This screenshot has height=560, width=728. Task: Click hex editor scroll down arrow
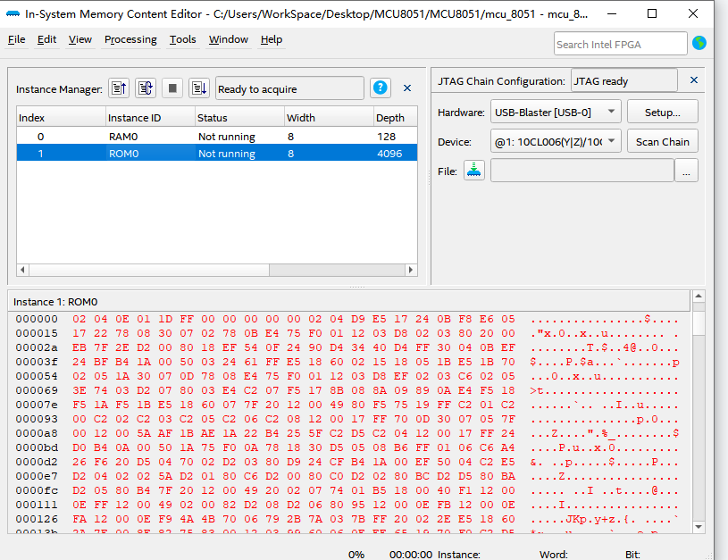[699, 527]
